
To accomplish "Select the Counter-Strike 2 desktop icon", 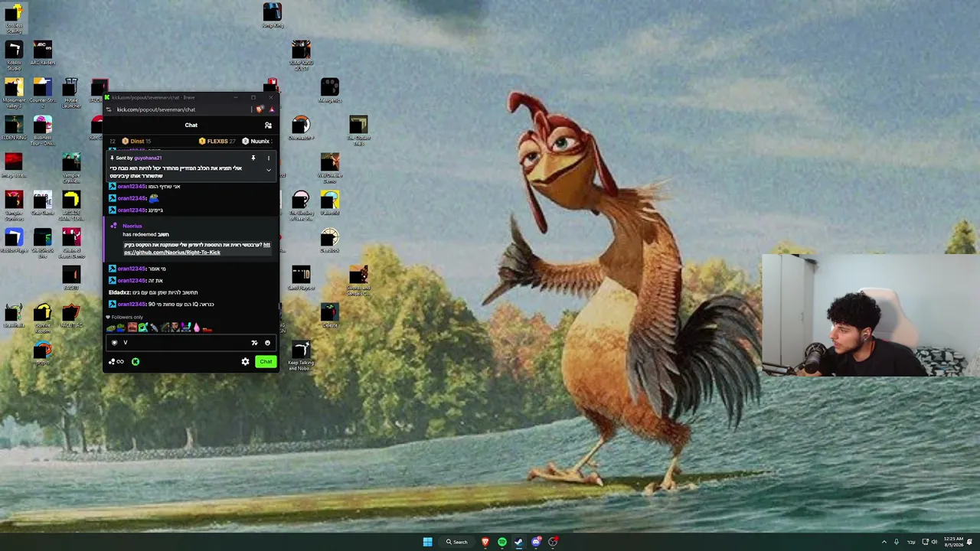I will point(43,91).
